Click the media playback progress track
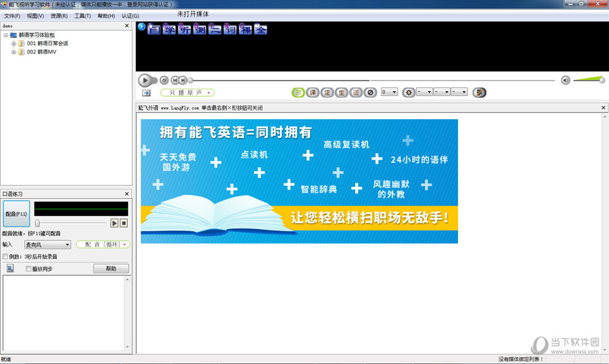 pos(372,81)
